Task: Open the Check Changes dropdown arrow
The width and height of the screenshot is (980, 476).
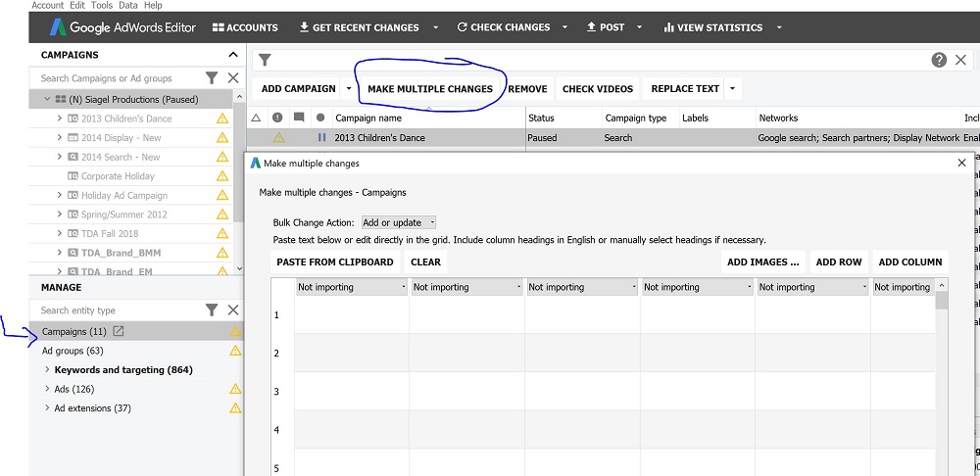Action: 565,27
